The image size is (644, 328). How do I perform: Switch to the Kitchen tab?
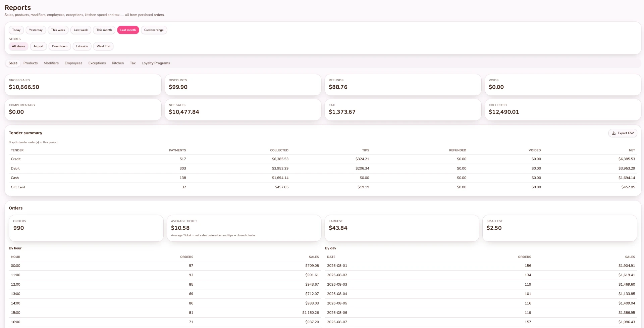[118, 63]
